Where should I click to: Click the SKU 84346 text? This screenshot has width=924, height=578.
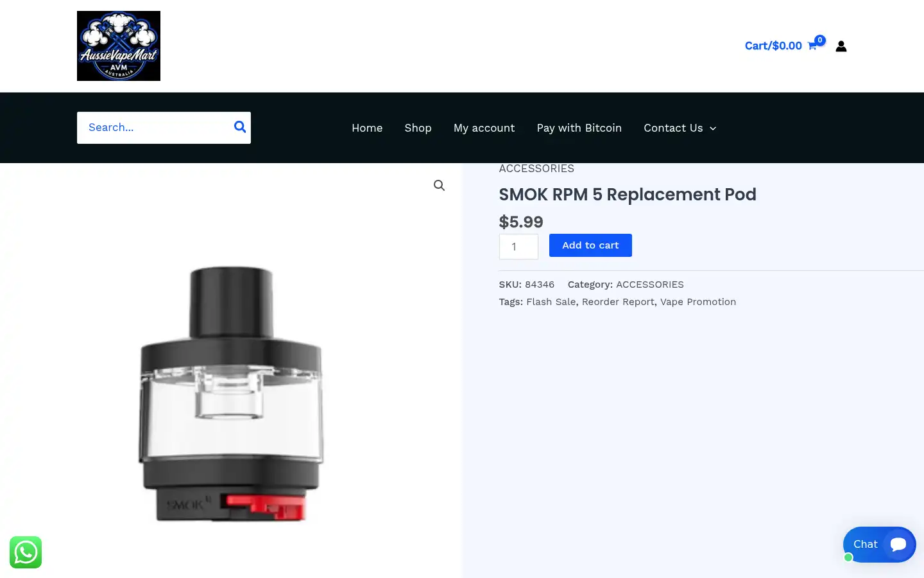527,285
